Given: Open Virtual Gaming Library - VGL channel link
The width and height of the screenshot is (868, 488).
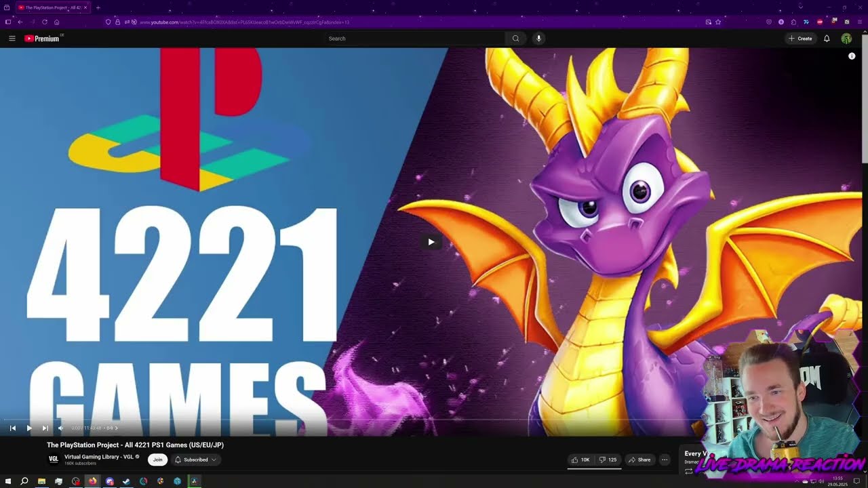Looking at the screenshot, I should (99, 457).
